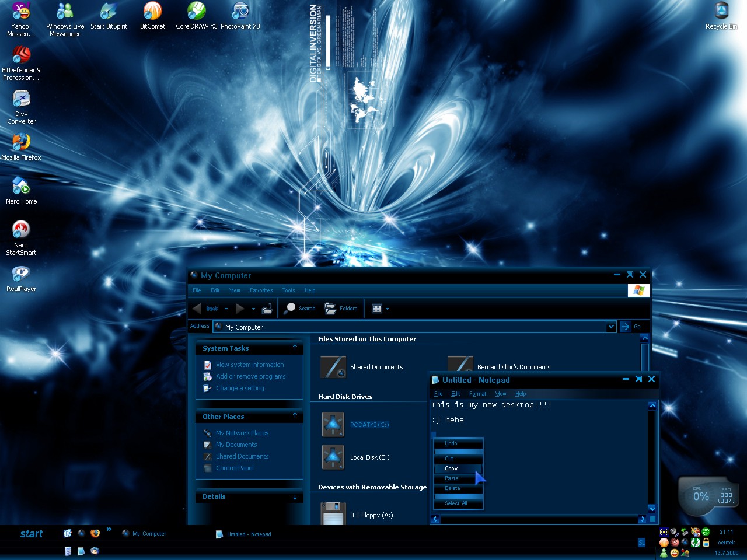The width and height of the screenshot is (747, 560).
Task: Open the Control Panel link
Action: (x=235, y=468)
